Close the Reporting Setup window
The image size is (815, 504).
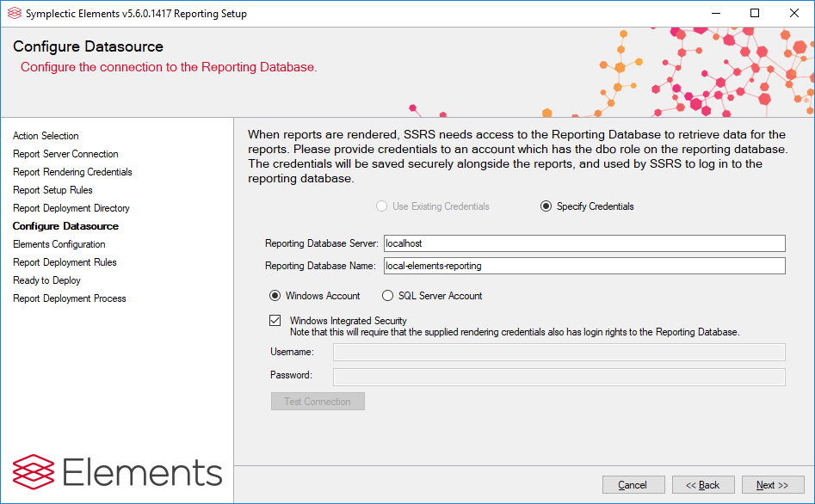pos(794,14)
